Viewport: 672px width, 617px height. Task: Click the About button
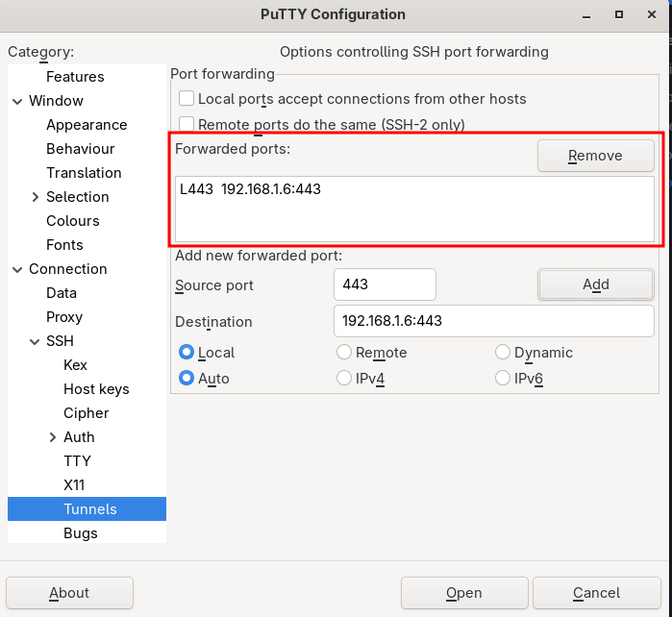[x=69, y=593]
